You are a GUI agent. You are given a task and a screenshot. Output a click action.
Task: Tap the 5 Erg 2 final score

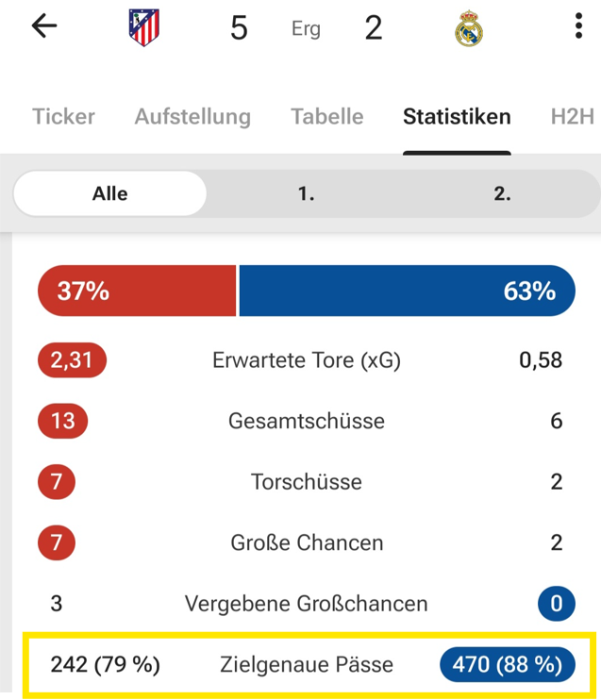(306, 28)
